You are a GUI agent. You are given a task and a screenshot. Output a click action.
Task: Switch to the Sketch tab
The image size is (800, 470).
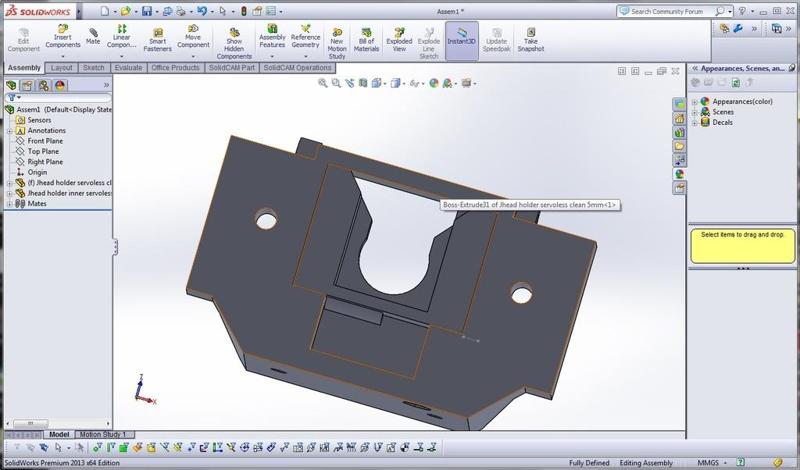(93, 67)
